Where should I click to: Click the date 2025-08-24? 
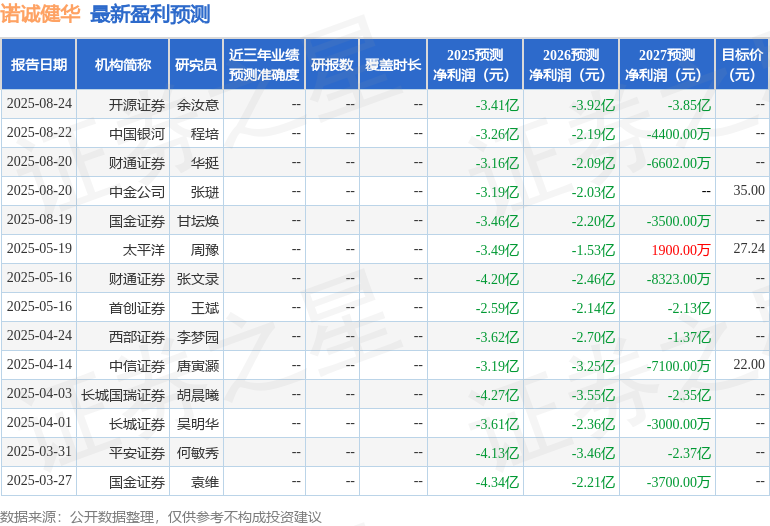pos(39,104)
